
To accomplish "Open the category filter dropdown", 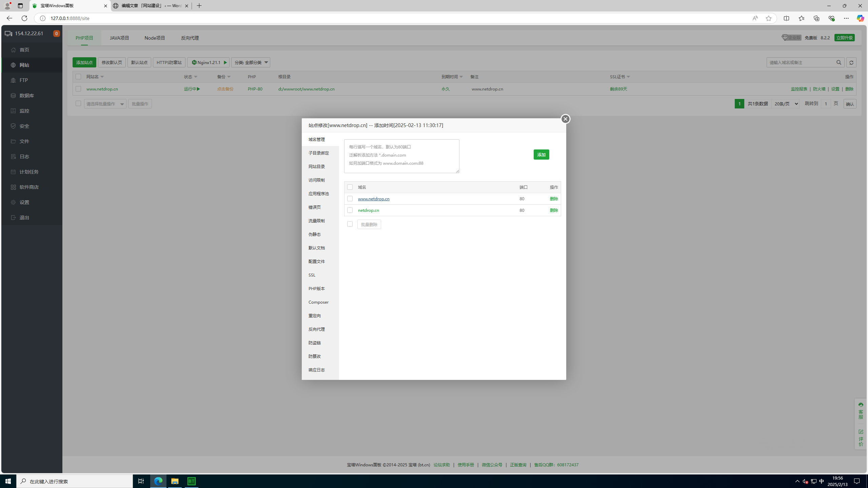I will [x=251, y=62].
